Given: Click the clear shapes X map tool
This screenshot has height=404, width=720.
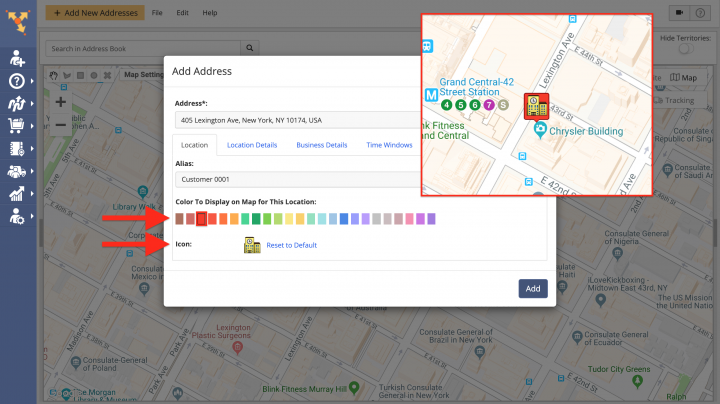Looking at the screenshot, I should coord(107,75).
